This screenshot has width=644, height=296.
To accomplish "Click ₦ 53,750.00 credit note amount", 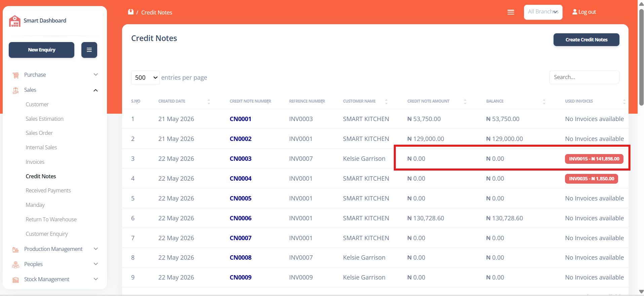I will click(424, 119).
